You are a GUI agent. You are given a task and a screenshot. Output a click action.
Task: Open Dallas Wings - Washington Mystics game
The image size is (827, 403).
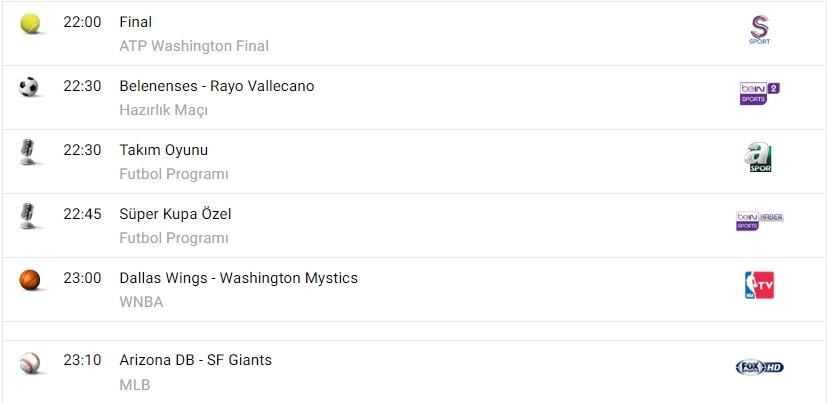pyautogui.click(x=238, y=278)
